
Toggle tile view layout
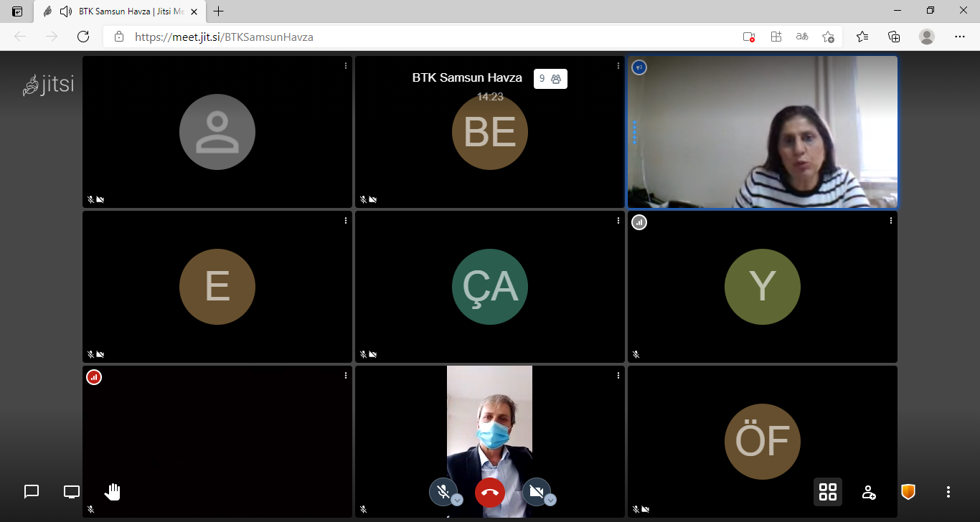tap(828, 492)
